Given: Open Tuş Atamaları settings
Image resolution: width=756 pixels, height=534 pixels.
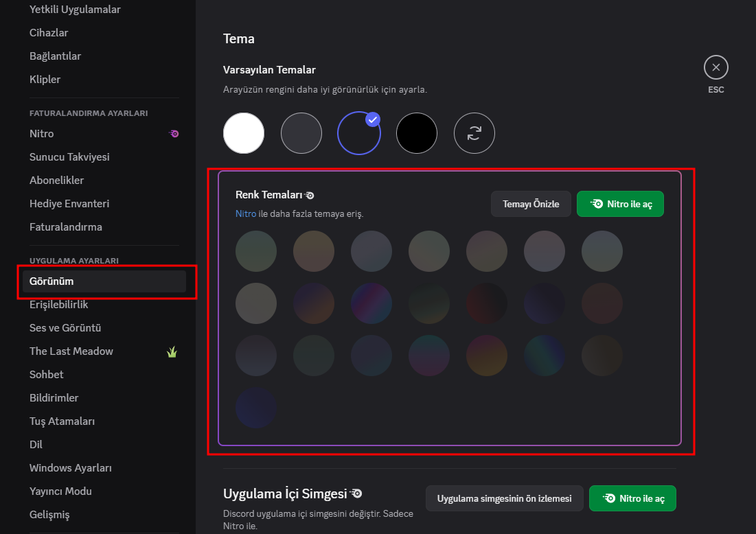Looking at the screenshot, I should [62, 421].
